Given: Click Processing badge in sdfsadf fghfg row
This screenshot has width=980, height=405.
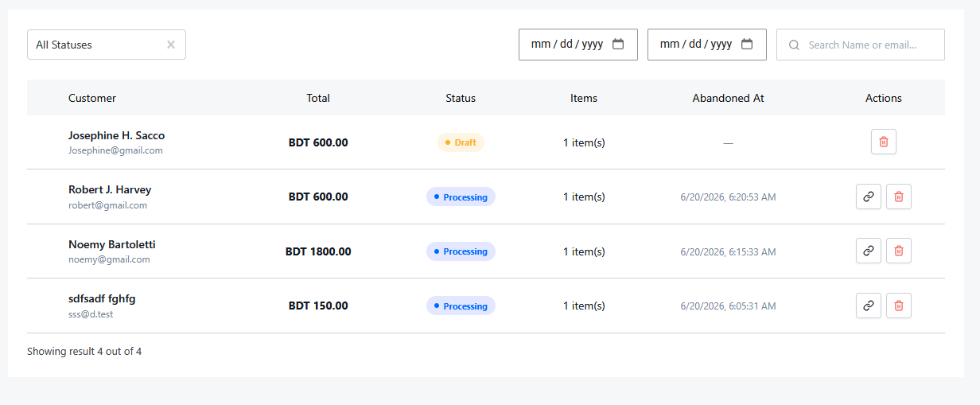Looking at the screenshot, I should (x=461, y=306).
